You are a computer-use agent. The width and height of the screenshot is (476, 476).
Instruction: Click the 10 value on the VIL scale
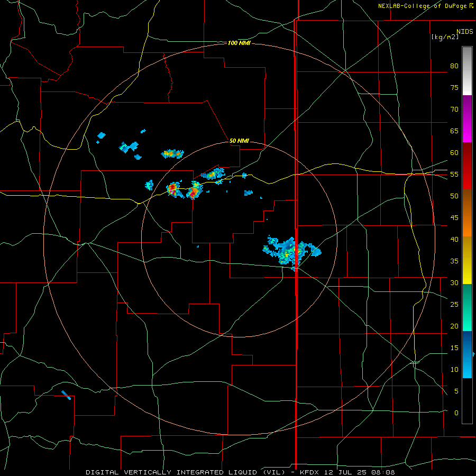tap(454, 370)
